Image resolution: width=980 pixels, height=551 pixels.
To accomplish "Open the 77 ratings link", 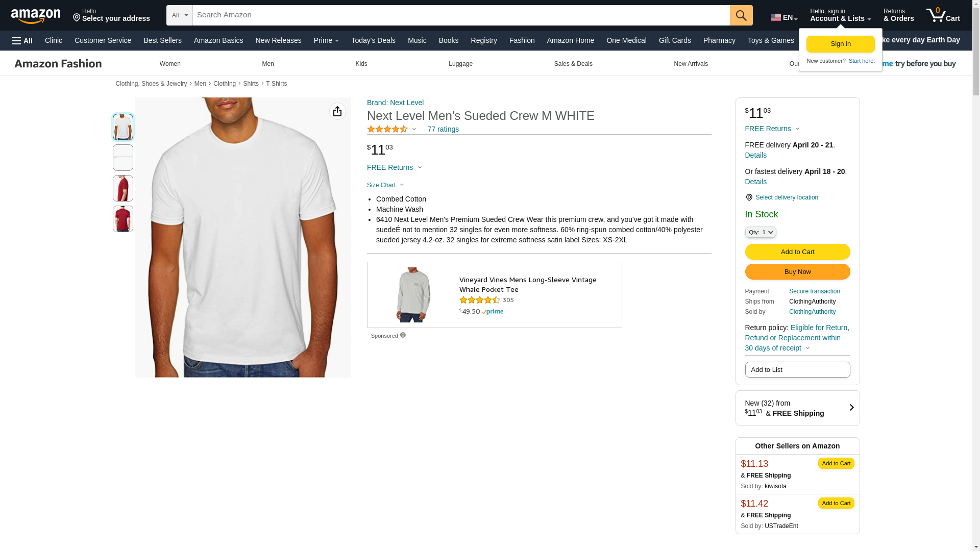I will click(x=443, y=129).
